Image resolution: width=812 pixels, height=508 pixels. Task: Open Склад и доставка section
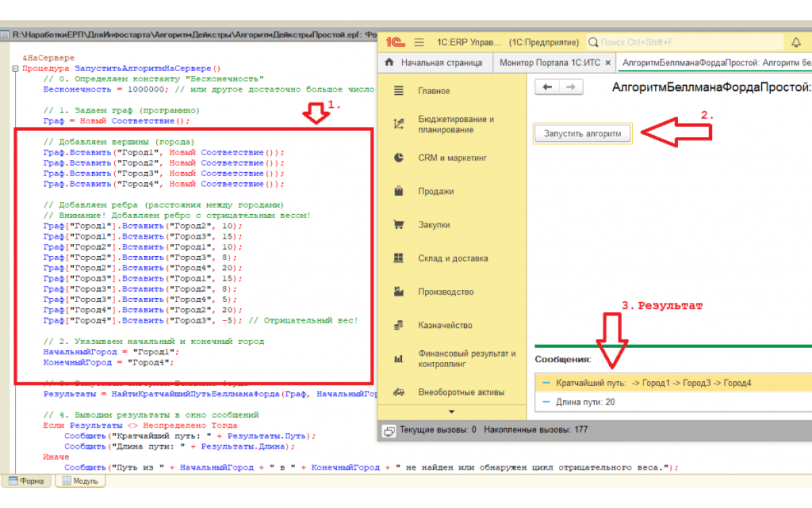point(453,258)
